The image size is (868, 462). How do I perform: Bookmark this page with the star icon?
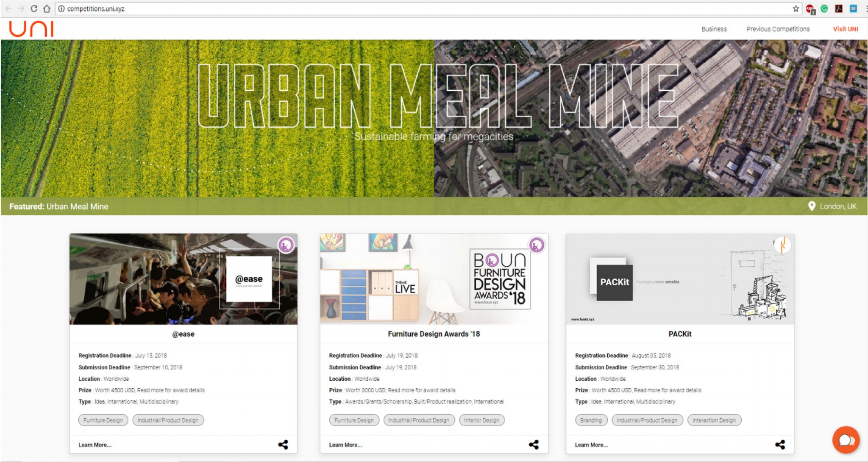pos(796,8)
